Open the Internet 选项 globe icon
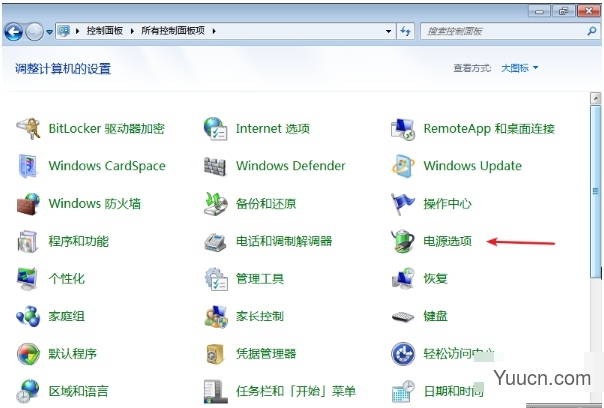The width and height of the screenshot is (604, 408). click(x=215, y=129)
